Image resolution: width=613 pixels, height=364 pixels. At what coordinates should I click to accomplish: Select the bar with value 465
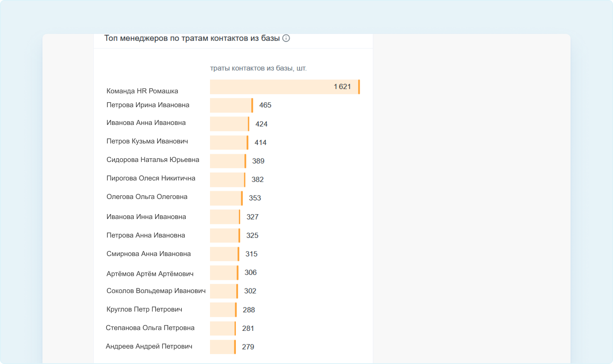point(231,105)
